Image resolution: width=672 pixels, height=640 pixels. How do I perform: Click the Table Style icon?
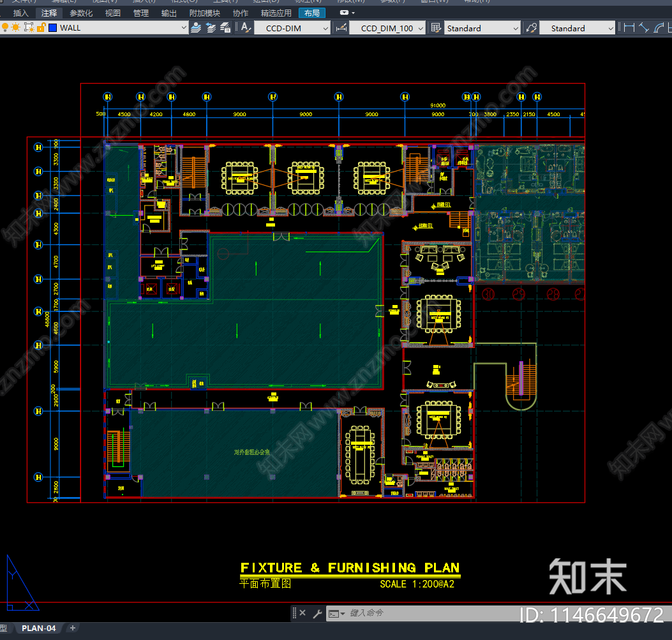click(436, 28)
